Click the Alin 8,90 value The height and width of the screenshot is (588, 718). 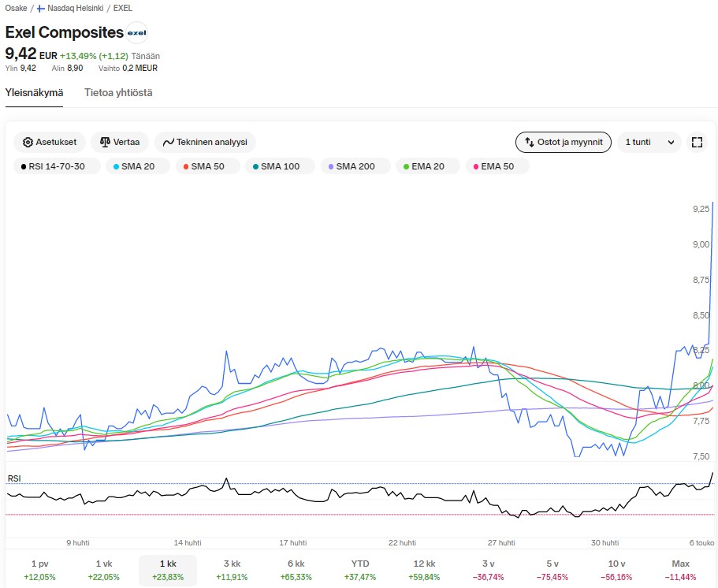pyautogui.click(x=67, y=69)
